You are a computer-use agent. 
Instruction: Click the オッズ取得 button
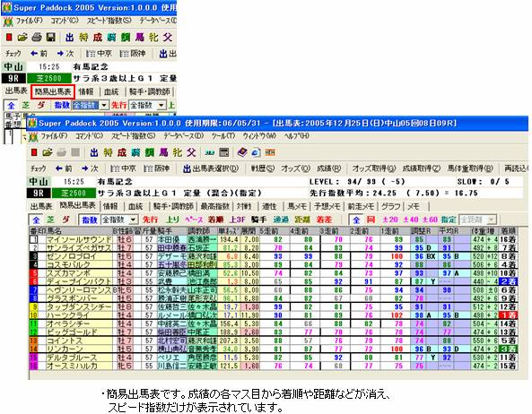click(x=374, y=168)
